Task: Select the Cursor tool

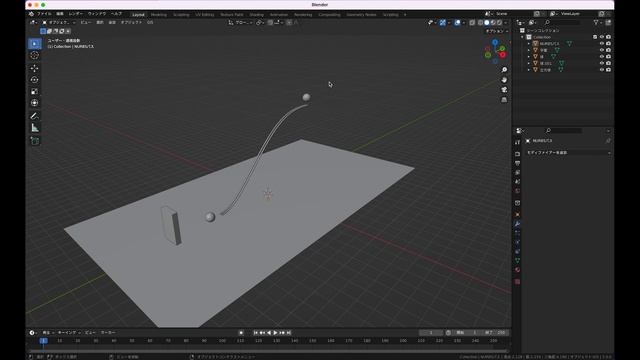Action: [35, 55]
